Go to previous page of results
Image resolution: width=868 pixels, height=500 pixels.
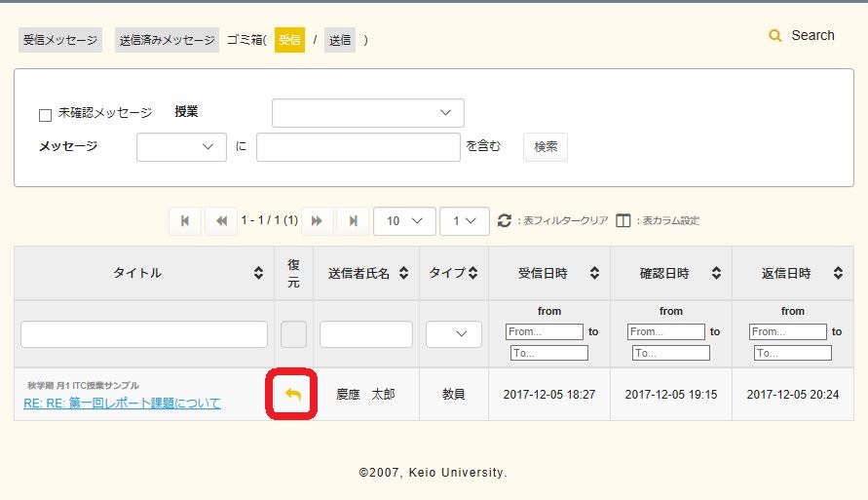coord(221,221)
